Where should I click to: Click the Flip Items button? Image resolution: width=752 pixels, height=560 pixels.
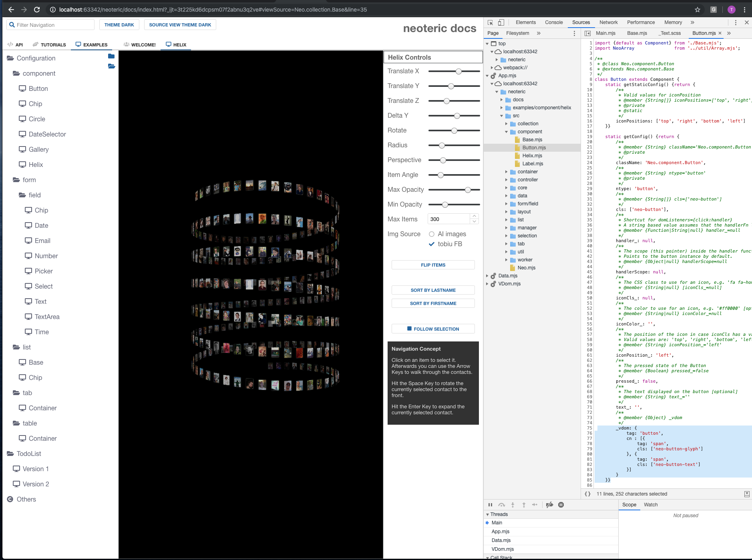click(433, 265)
